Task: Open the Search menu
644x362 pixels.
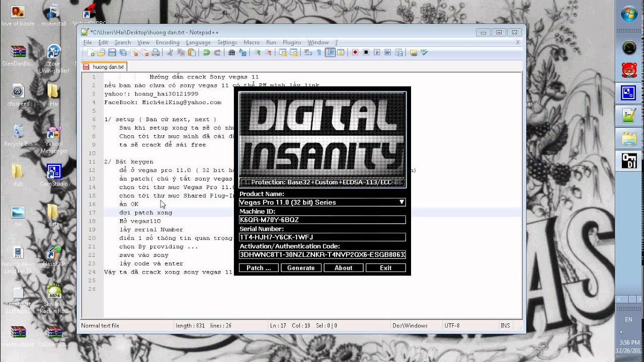Action: click(122, 42)
